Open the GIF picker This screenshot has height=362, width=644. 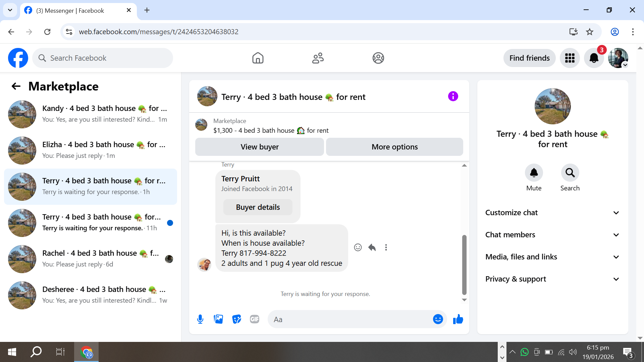[255, 319]
